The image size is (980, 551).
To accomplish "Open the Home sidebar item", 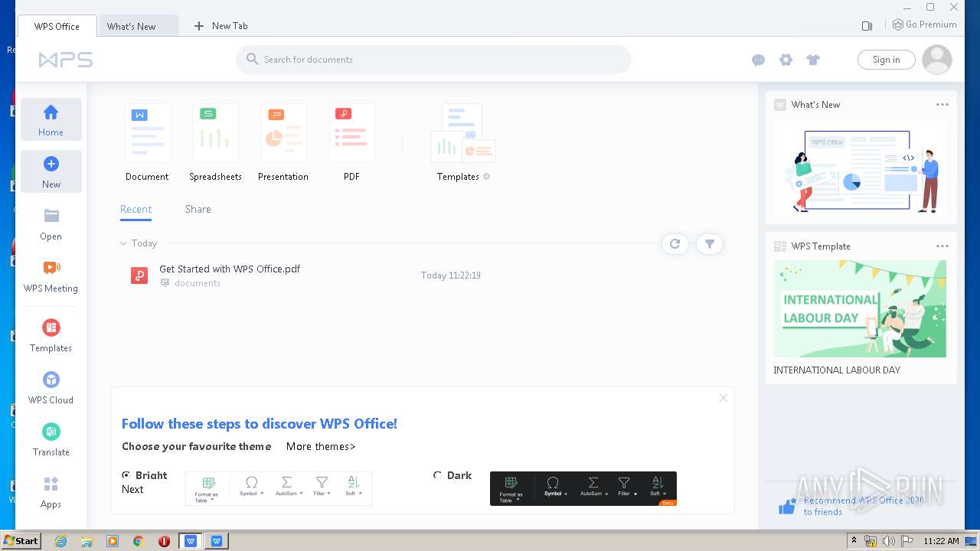I will [51, 119].
